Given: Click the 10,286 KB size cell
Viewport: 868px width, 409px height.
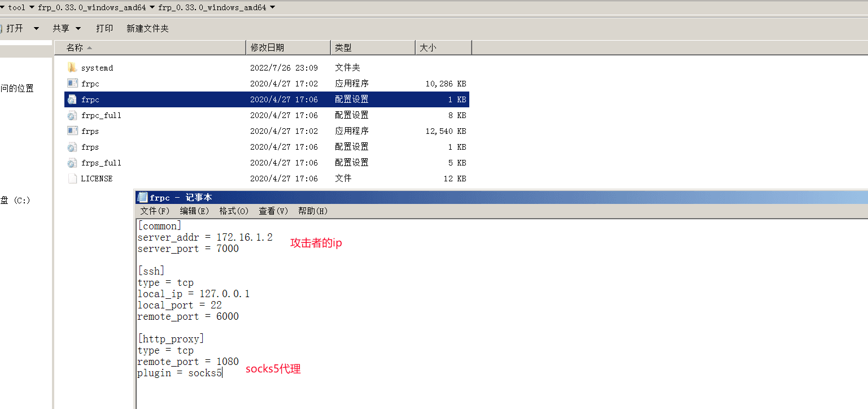Looking at the screenshot, I should (446, 84).
